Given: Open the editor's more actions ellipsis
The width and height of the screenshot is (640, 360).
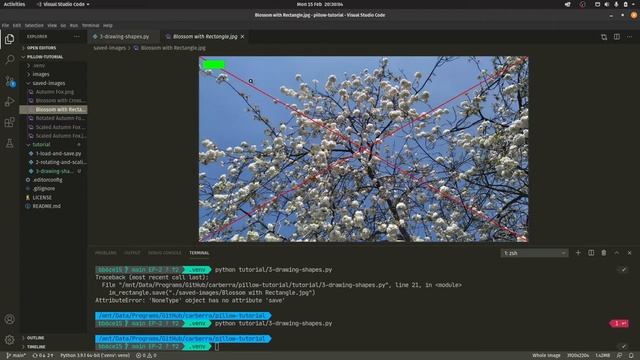Looking at the screenshot, I should [629, 37].
